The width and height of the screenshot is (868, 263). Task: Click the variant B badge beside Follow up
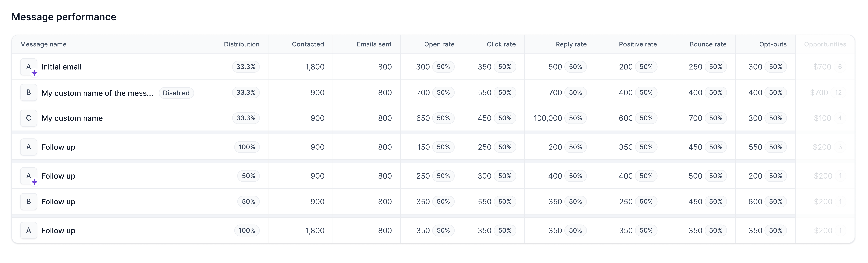(28, 201)
